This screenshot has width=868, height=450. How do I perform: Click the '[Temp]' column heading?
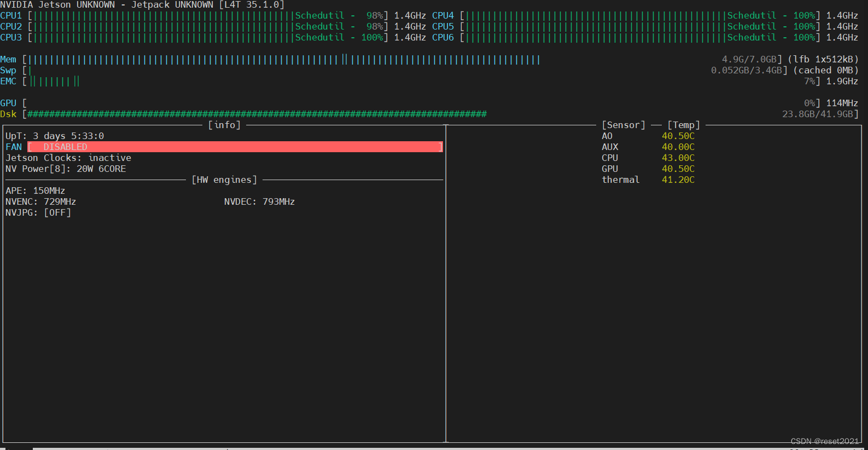[x=684, y=125]
